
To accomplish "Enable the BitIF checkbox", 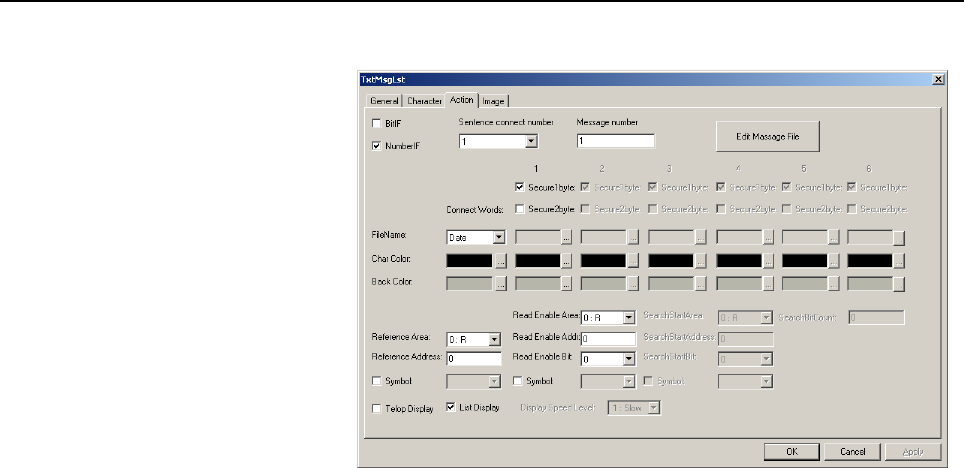I will click(377, 124).
